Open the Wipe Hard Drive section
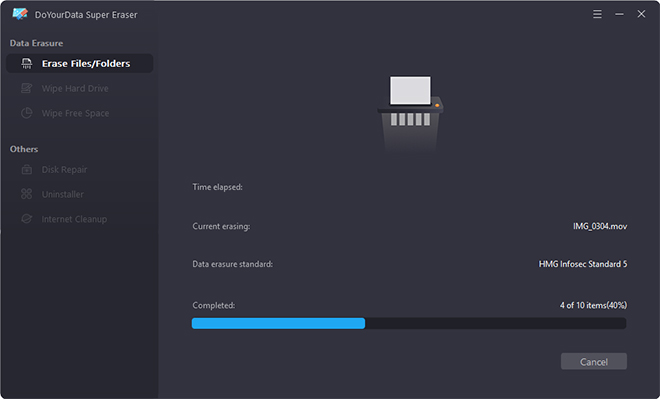The image size is (660, 399). pos(75,88)
